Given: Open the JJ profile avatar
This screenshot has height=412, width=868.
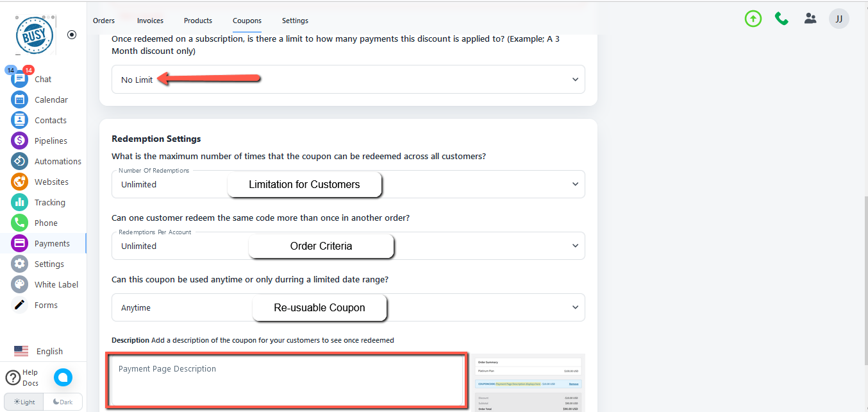Looking at the screenshot, I should point(839,19).
